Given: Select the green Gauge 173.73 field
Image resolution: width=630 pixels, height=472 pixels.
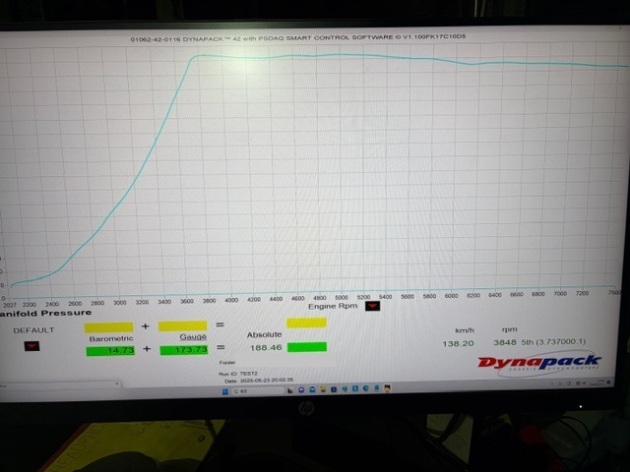Looking at the screenshot, I should pos(183,349).
